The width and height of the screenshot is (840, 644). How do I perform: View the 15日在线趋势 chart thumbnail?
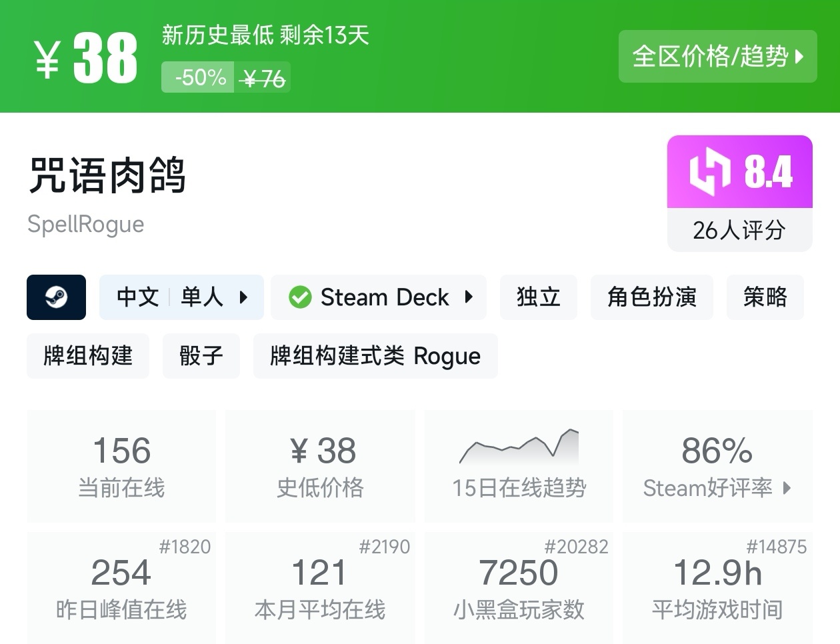pyautogui.click(x=519, y=447)
